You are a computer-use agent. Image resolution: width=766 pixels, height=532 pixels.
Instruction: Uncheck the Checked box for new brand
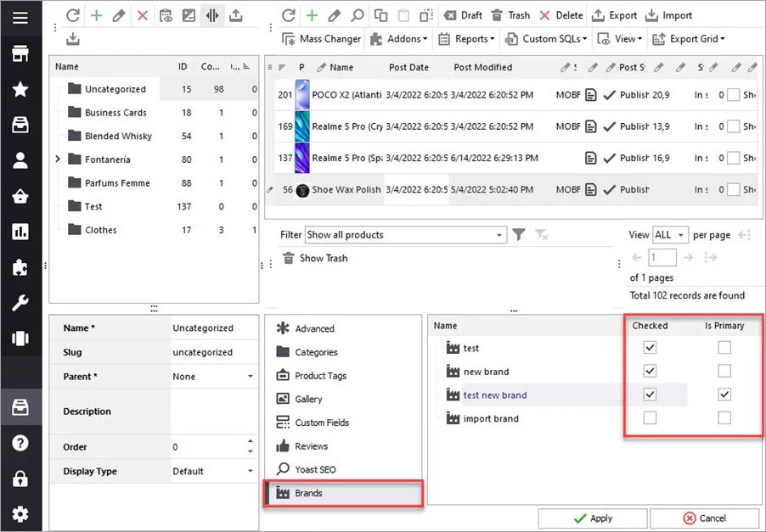coord(650,371)
